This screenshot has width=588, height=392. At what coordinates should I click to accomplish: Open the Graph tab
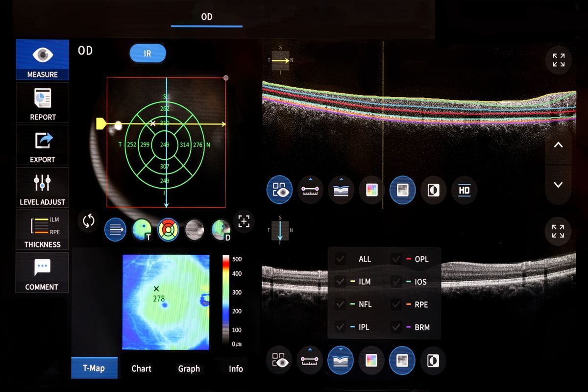click(190, 368)
